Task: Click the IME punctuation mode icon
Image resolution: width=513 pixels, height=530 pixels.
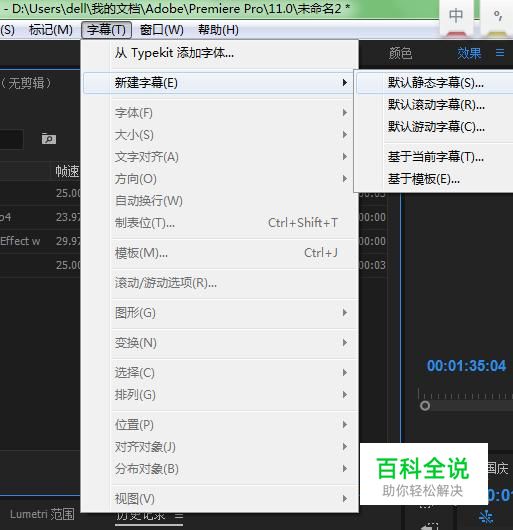Action: pyautogui.click(x=497, y=16)
